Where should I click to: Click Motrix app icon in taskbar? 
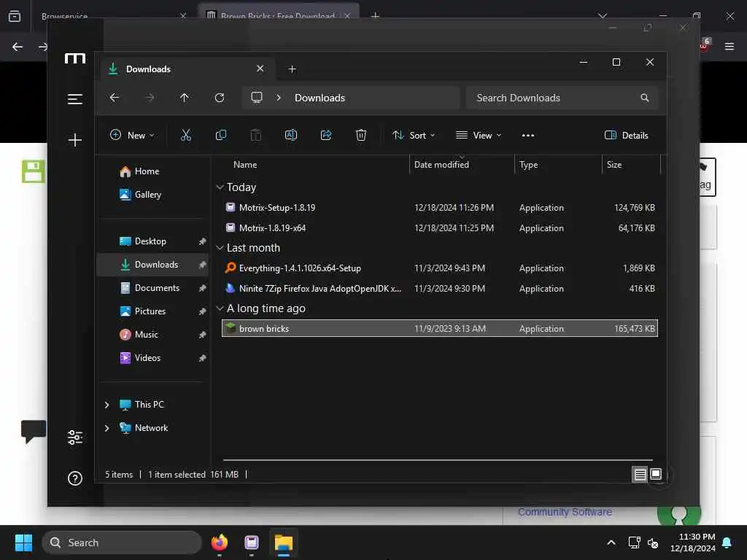click(x=252, y=542)
